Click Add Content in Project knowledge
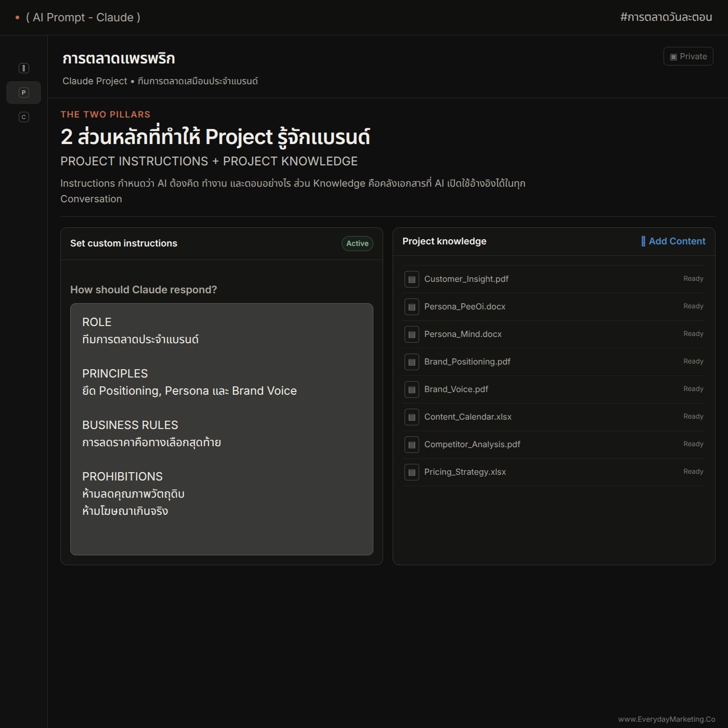Viewport: 728px width, 728px height. click(x=673, y=241)
